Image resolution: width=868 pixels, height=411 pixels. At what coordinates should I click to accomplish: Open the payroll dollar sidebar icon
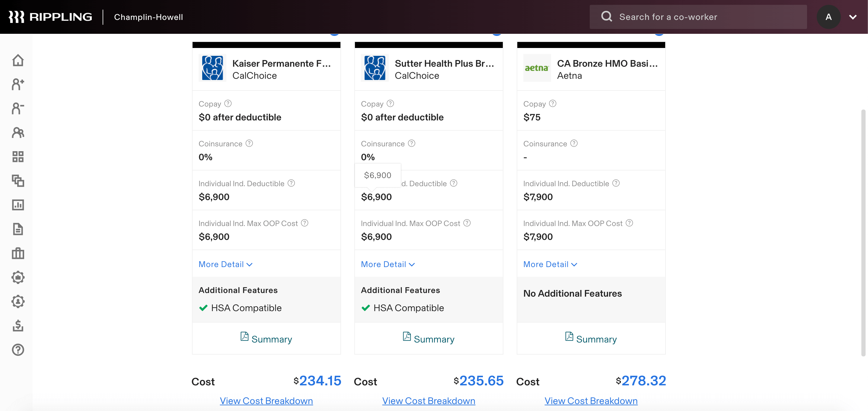tap(18, 325)
